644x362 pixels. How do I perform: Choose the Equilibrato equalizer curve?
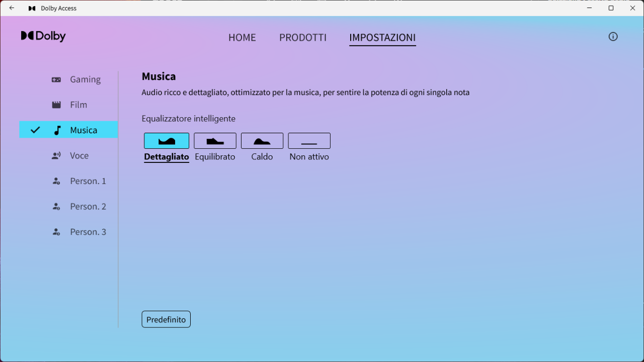click(x=215, y=141)
